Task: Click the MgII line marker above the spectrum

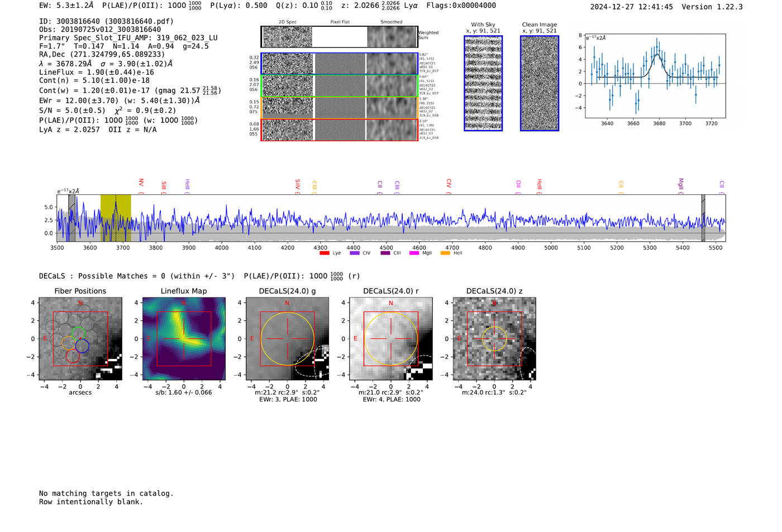Action: tap(681, 185)
